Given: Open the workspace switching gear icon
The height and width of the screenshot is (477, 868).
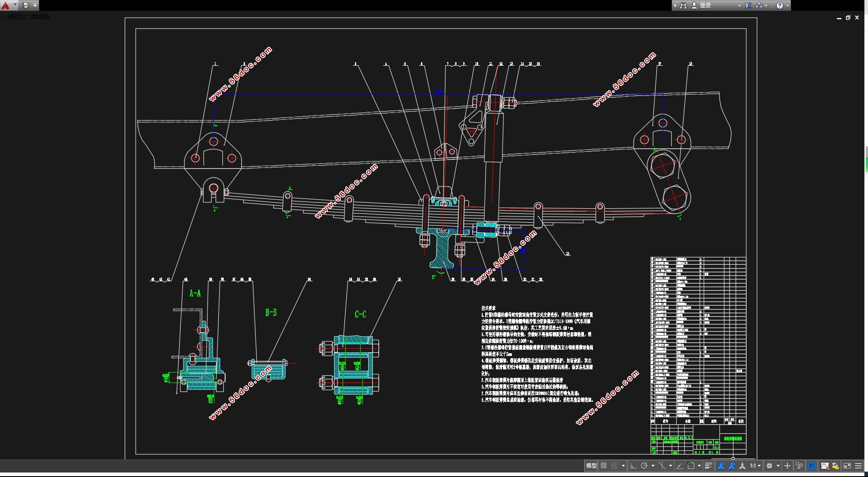Looking at the screenshot, I should click(x=769, y=466).
